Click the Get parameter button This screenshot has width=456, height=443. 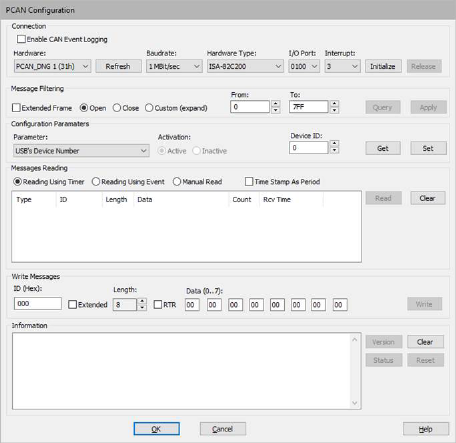pyautogui.click(x=383, y=148)
